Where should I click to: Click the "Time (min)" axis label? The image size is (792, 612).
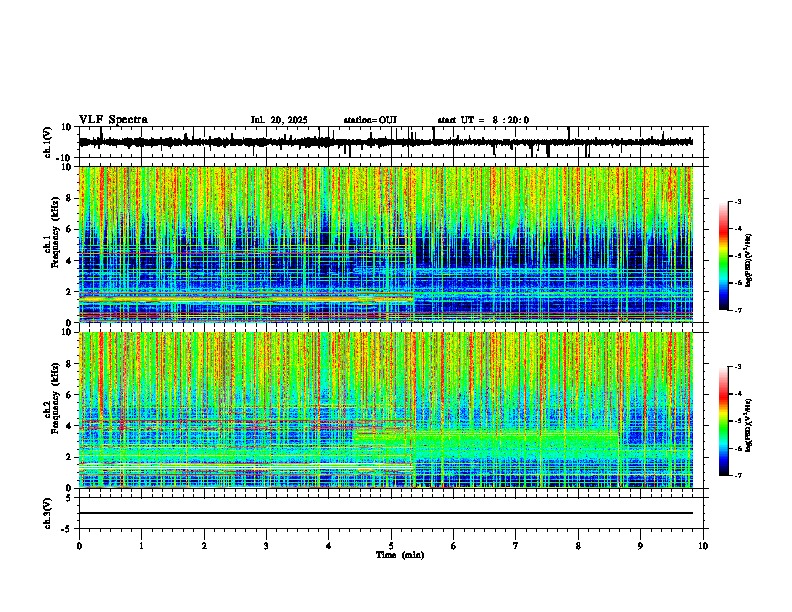click(x=400, y=555)
